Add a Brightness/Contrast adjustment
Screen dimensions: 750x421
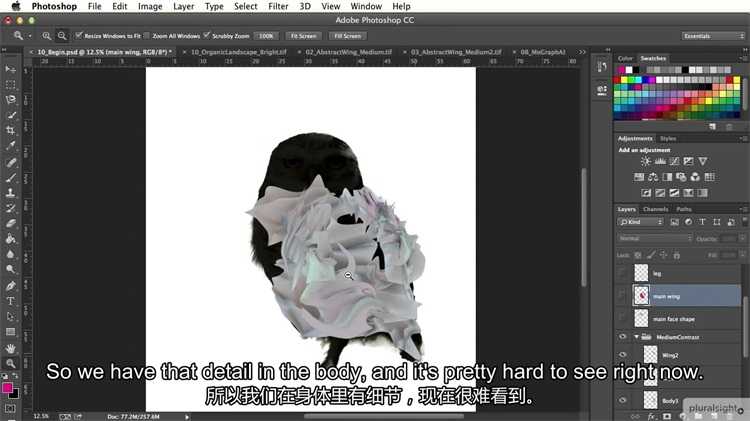[646, 162]
